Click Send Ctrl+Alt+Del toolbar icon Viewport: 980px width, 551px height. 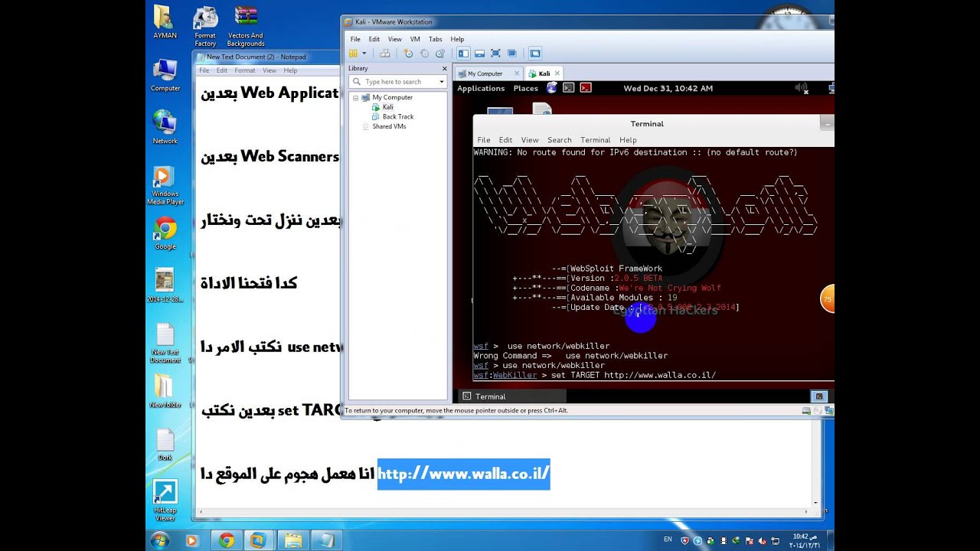pyautogui.click(x=385, y=54)
